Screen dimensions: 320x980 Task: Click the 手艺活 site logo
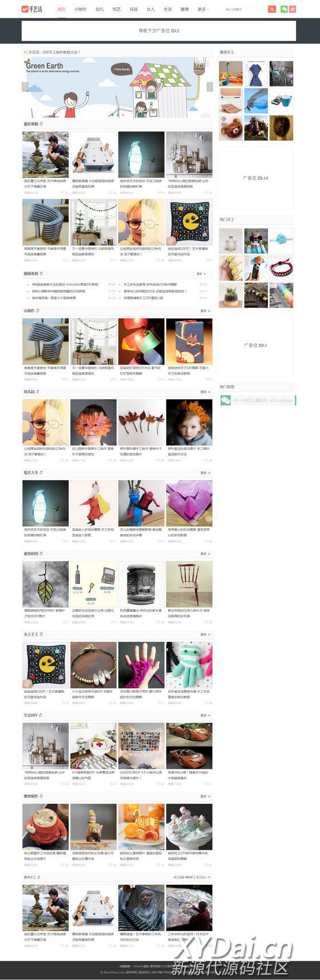[x=32, y=9]
